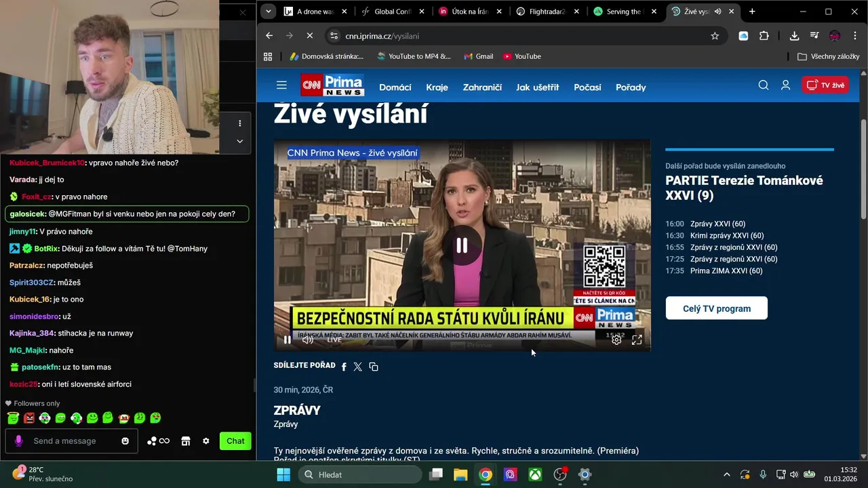Open the user account icon
This screenshot has height=488, width=868.
click(x=785, y=85)
